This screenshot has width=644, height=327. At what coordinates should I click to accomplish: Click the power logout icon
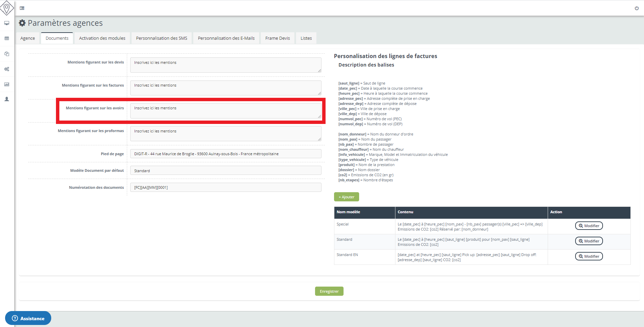pos(637,8)
